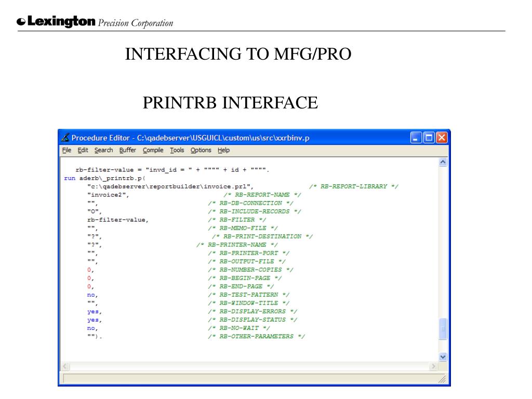The image size is (532, 399).
Task: Click the RB-MEMO-FILE comment
Action: click(x=243, y=228)
